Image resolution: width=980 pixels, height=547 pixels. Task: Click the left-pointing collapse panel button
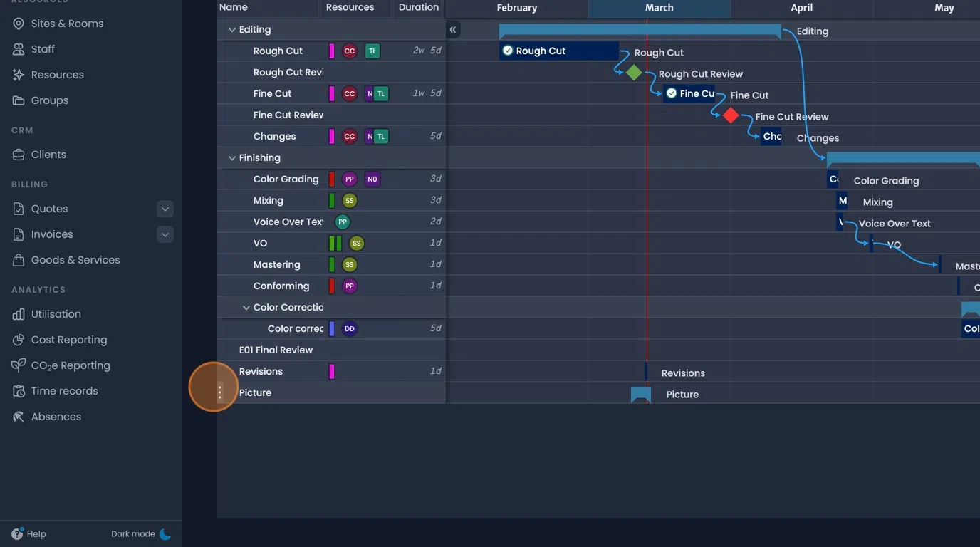tap(453, 30)
